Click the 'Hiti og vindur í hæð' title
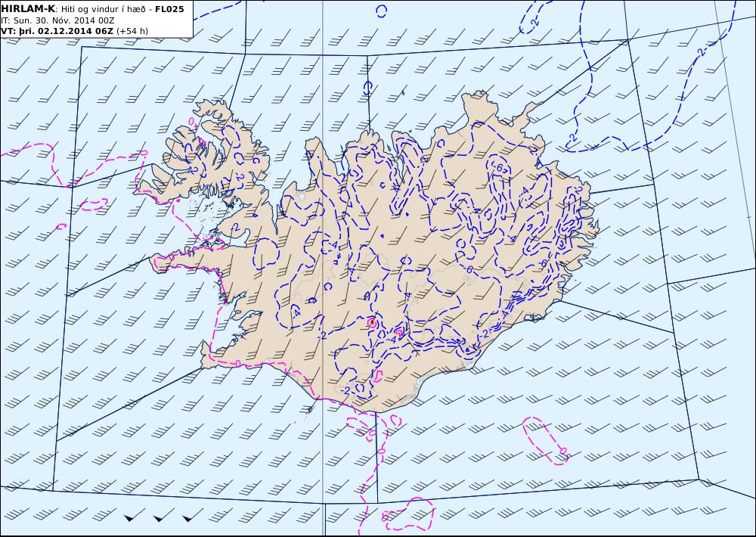The width and height of the screenshot is (756, 537). (x=103, y=9)
